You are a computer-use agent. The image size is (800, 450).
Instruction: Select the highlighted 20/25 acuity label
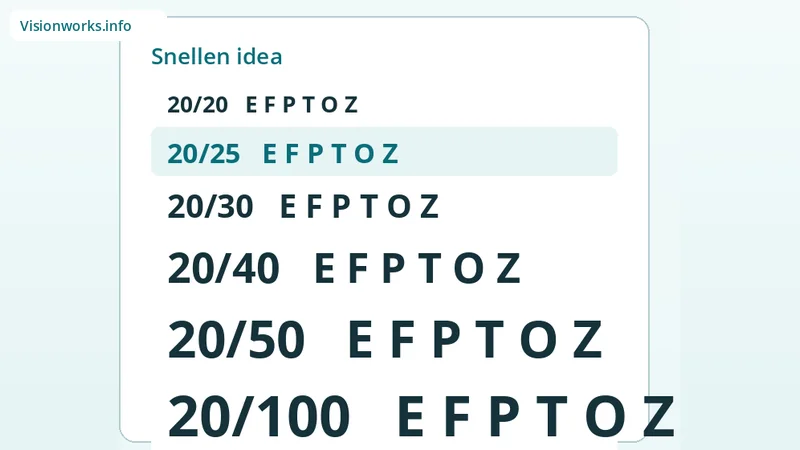(203, 154)
